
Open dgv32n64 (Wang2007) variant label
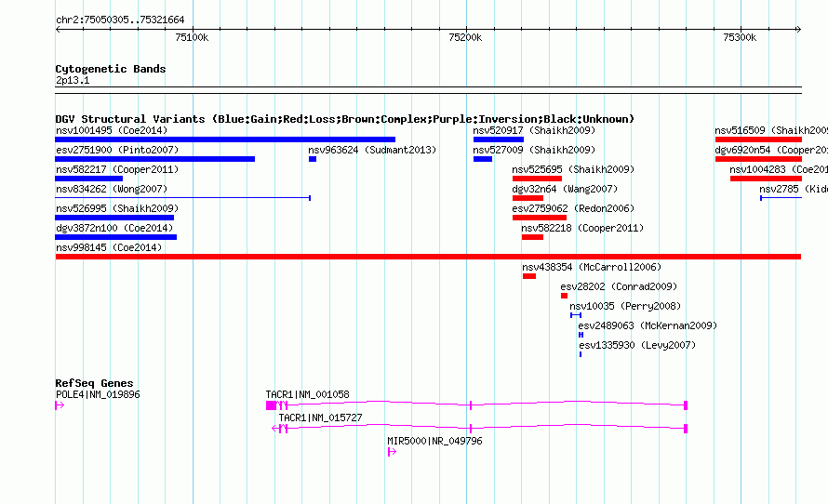[x=565, y=189]
